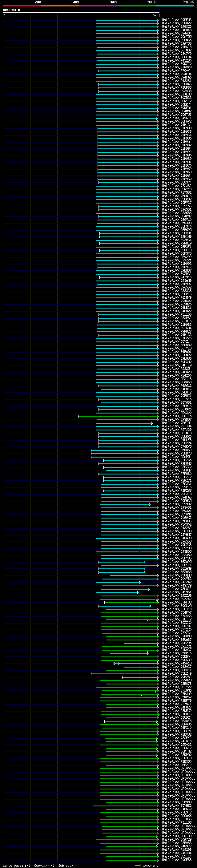
Task: Click the short cyan bar for UniRef100_Q0Q295
Action: tap(141, 643)
